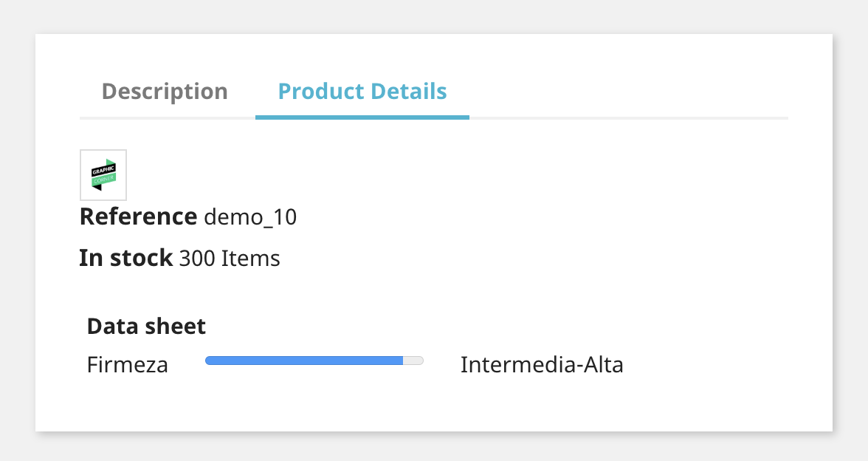Click the Intermedia-Alta firmness value
868x461 pixels.
coord(542,365)
